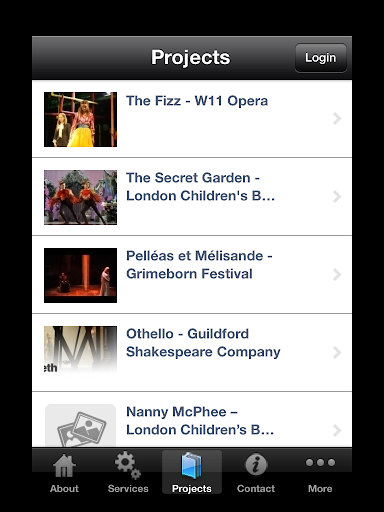Viewport: 384px width, 512px height.
Task: Click the Login button
Action: (321, 58)
